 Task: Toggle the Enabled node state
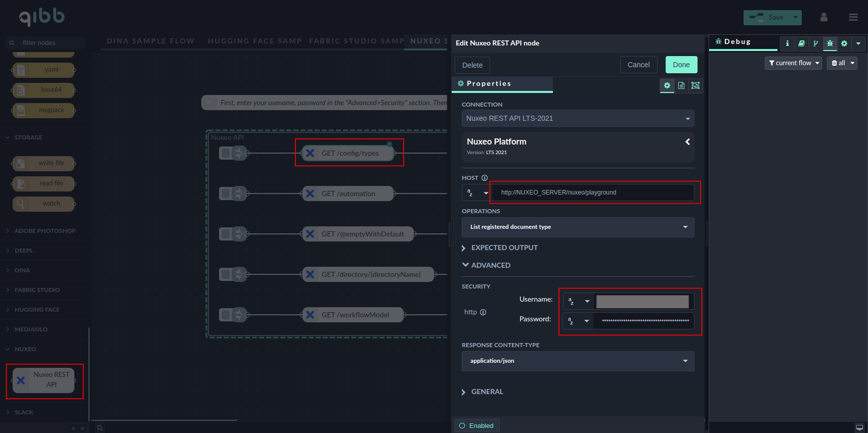pyautogui.click(x=476, y=425)
